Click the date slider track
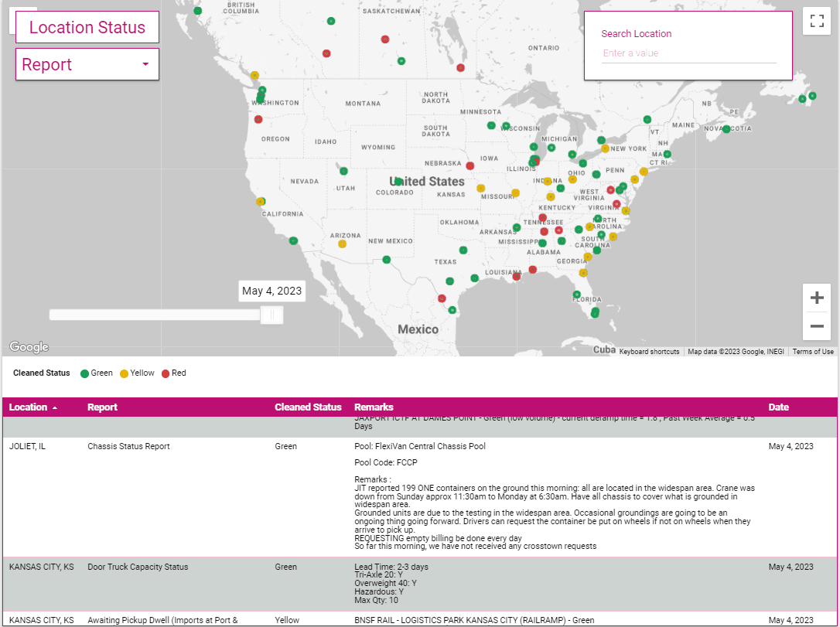840x627 pixels. [x=155, y=315]
